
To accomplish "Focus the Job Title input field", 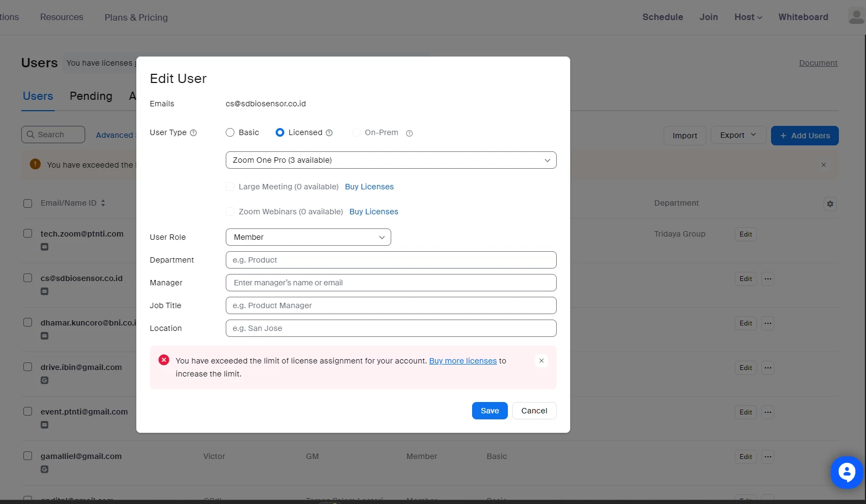I will [x=391, y=305].
